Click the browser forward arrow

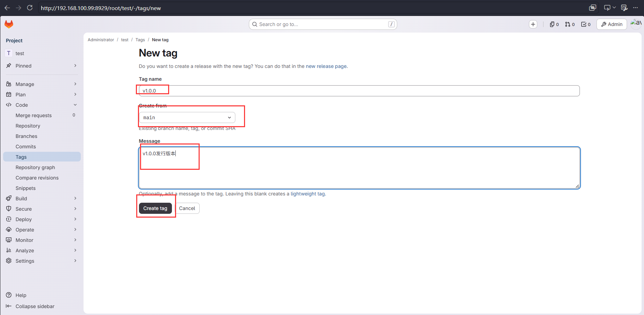coord(19,8)
